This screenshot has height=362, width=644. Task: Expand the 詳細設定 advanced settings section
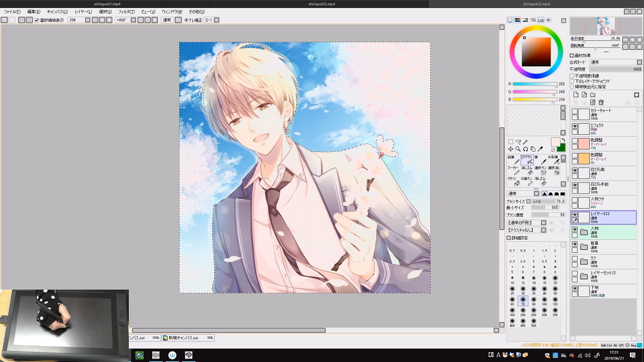509,238
